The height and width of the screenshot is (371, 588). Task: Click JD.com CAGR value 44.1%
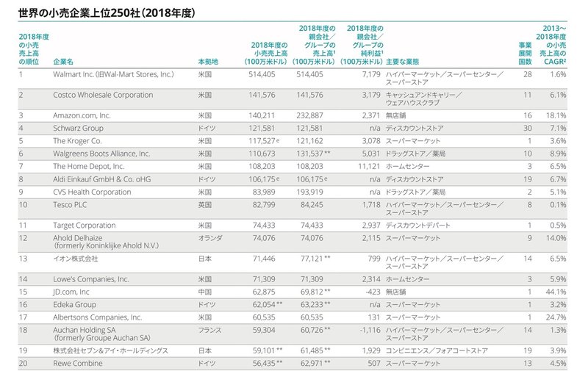(556, 292)
